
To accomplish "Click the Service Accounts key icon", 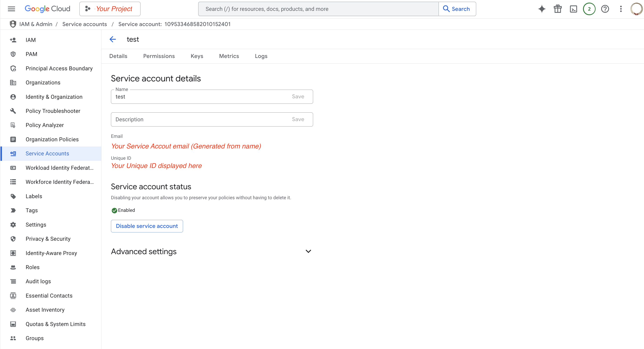I will tap(13, 153).
